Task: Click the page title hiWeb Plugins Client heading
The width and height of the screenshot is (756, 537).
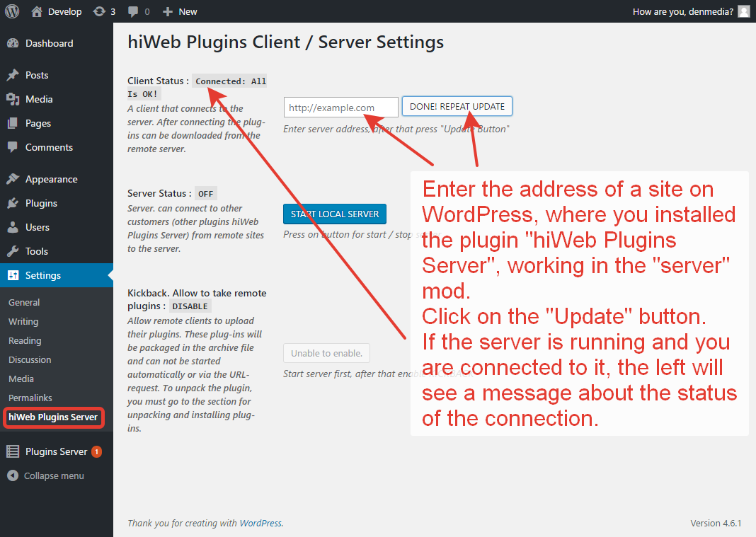Action: 285,42
